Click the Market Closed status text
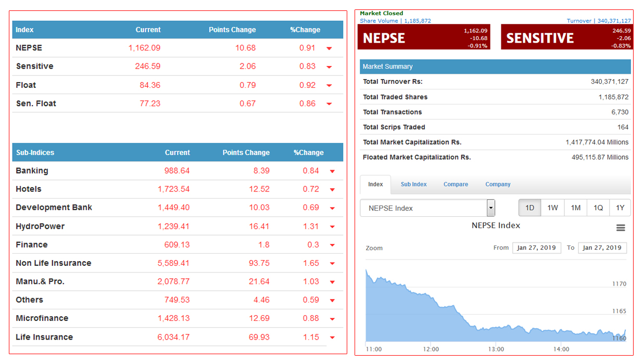 382,14
